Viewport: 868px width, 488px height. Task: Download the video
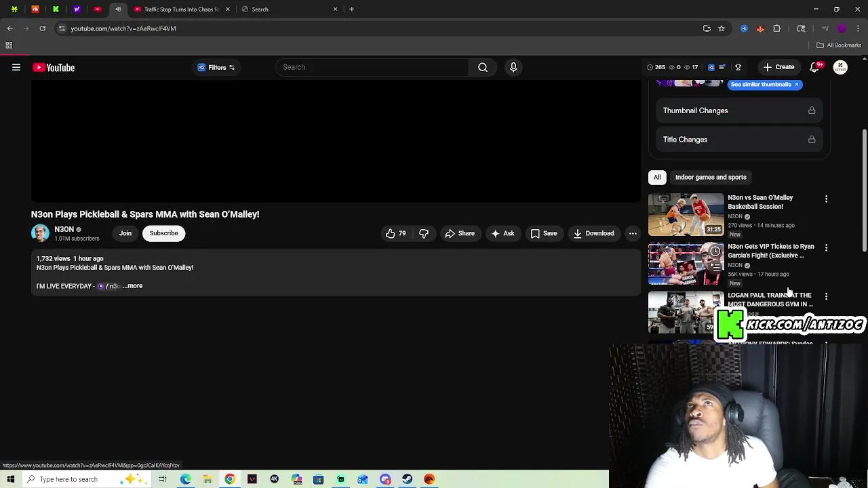point(593,233)
